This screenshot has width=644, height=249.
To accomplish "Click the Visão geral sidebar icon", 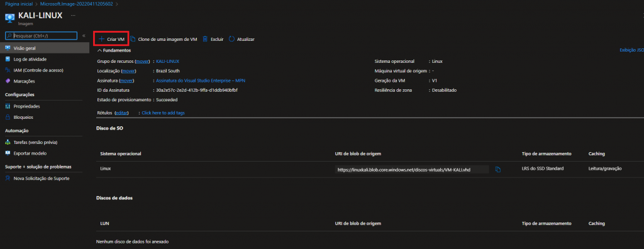I will click(8, 48).
